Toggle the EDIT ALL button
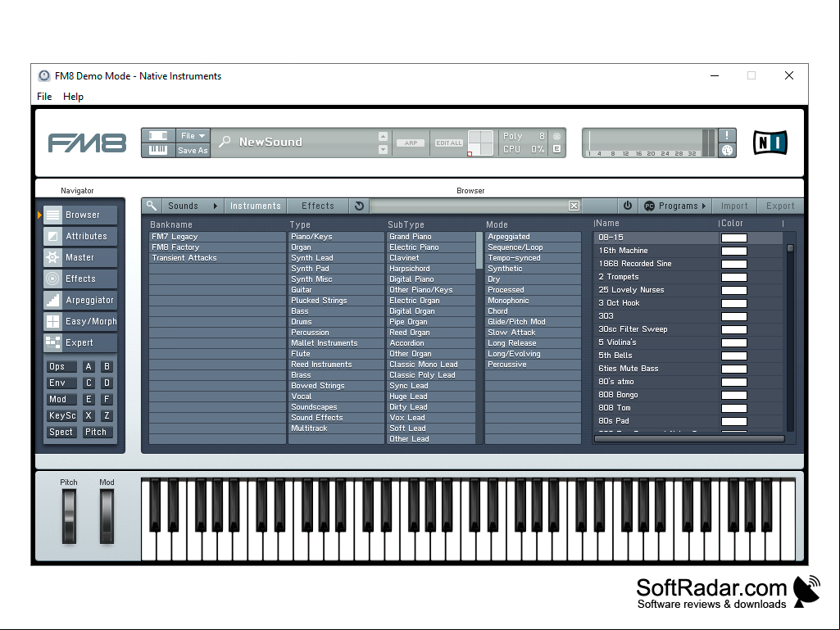Viewport: 840px width, 630px height. (x=449, y=143)
